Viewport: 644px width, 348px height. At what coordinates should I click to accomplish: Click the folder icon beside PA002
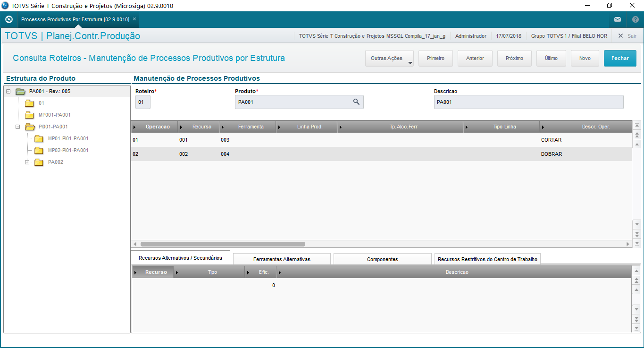click(x=39, y=162)
